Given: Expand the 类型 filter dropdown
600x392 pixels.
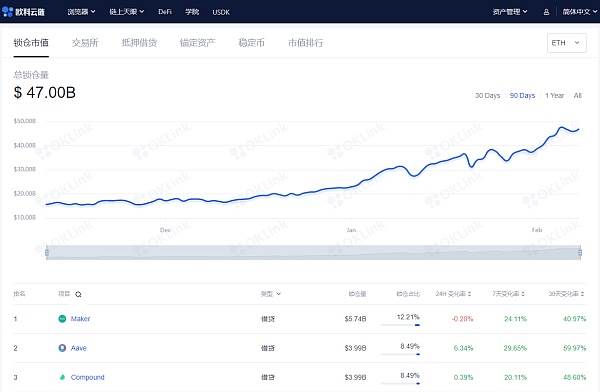Looking at the screenshot, I should (x=271, y=294).
